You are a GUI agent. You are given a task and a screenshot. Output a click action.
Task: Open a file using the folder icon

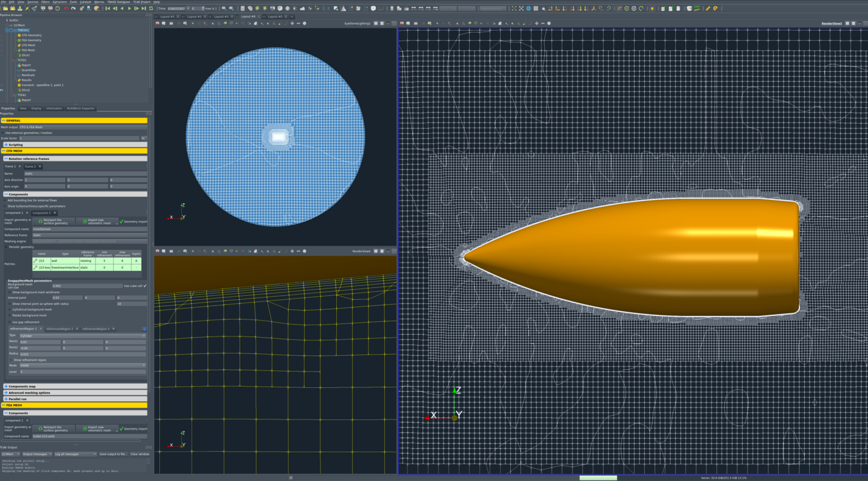point(6,8)
